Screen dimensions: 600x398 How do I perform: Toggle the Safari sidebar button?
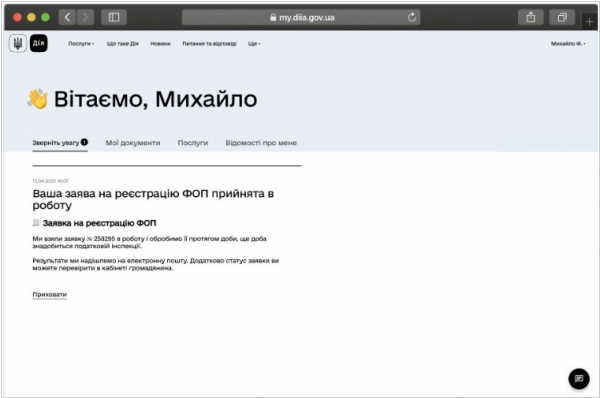coord(114,17)
